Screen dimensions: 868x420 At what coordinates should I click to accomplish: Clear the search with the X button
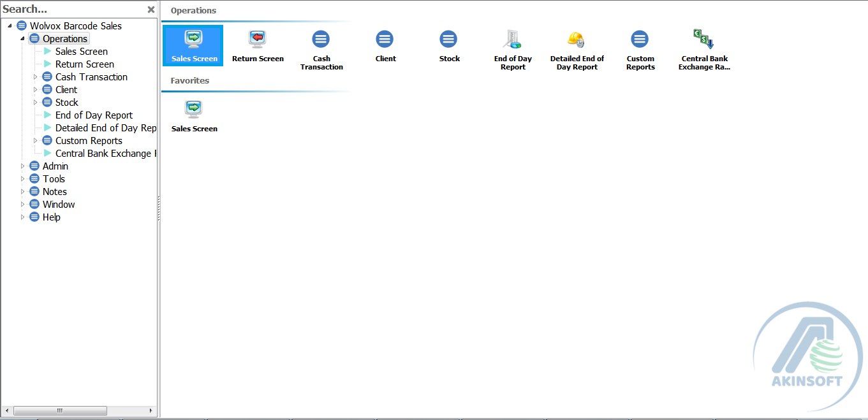(151, 10)
